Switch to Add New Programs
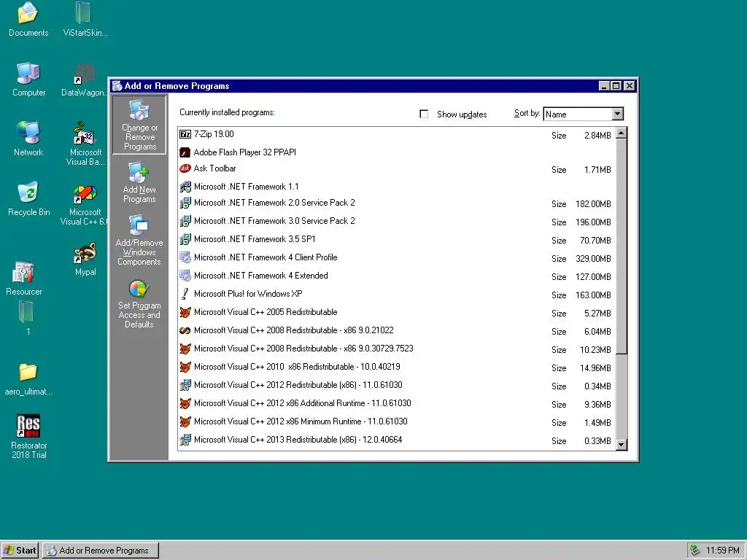This screenshot has height=560, width=747. coord(139,183)
